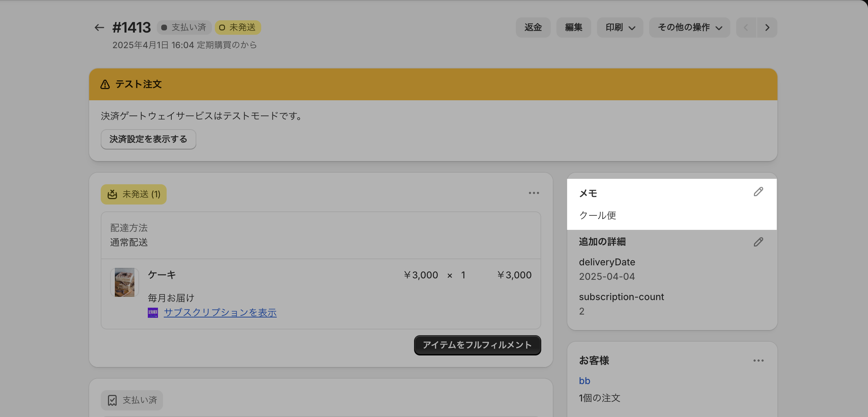The height and width of the screenshot is (417, 868).
Task: Click the ケーキ product thumbnail
Action: pos(125,282)
